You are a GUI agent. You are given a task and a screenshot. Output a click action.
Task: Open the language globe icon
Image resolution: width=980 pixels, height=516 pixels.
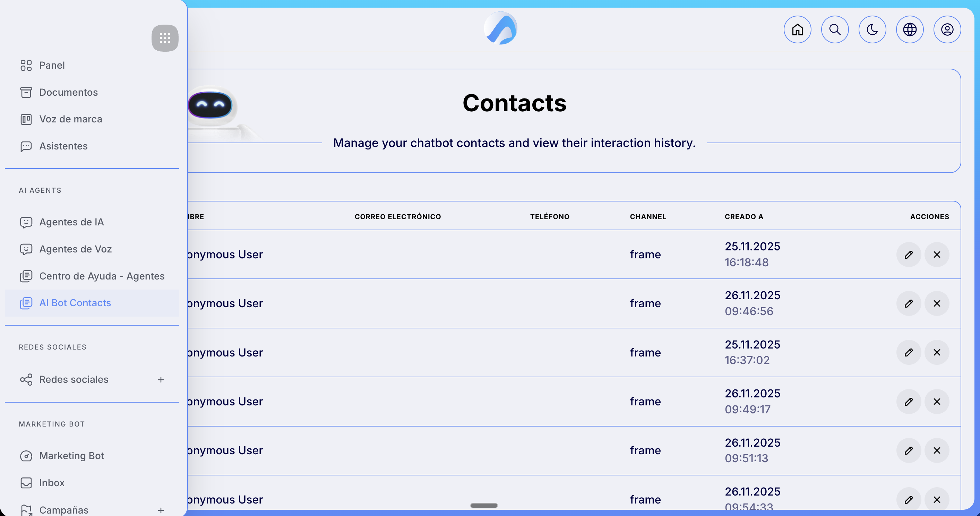(x=910, y=29)
